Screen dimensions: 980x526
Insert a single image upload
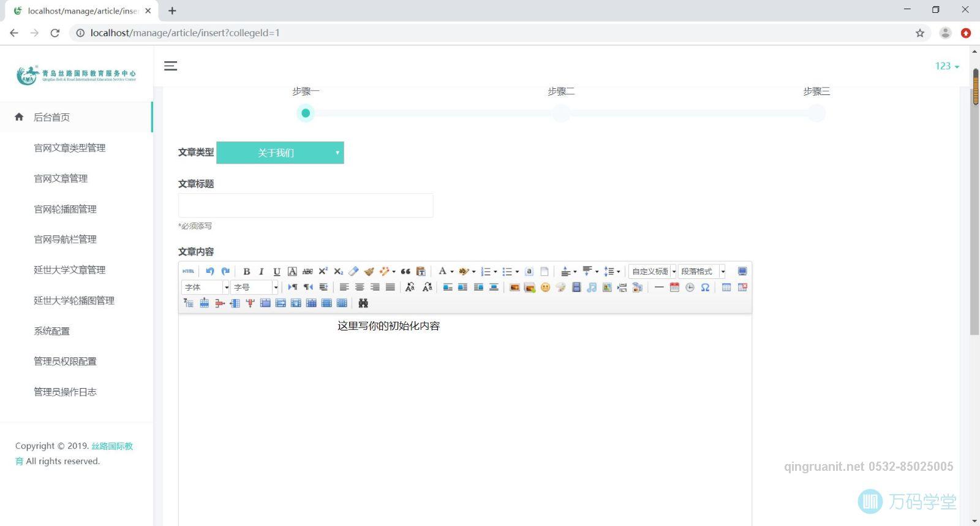pyautogui.click(x=514, y=287)
